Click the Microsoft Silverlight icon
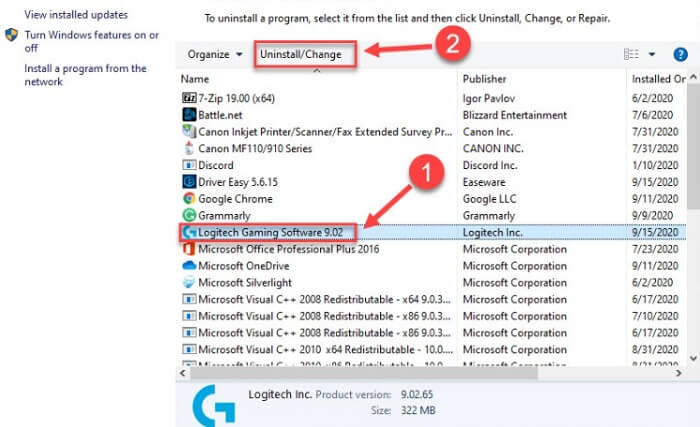Screen dimensions: 700x427 pyautogui.click(x=189, y=282)
